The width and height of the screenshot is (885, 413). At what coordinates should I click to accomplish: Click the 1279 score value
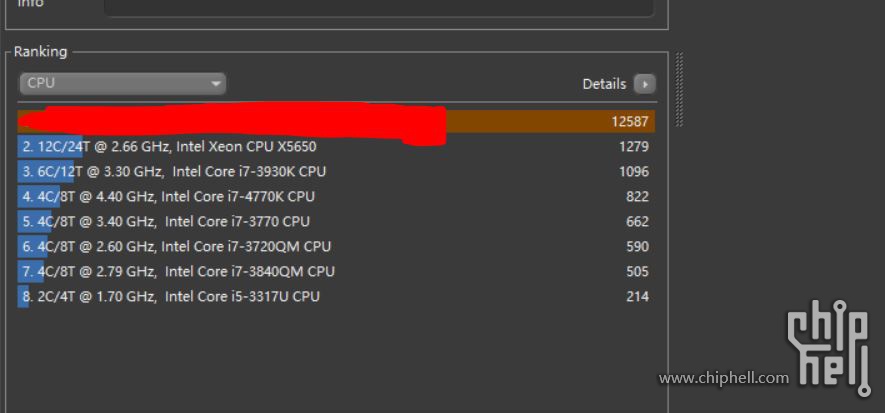[633, 147]
